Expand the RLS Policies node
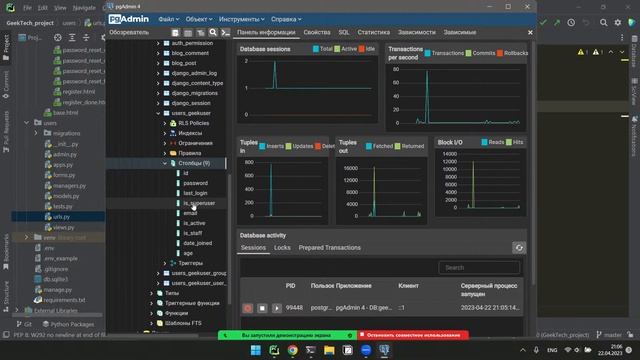Screen dimensions: 640x360 tap(165, 123)
